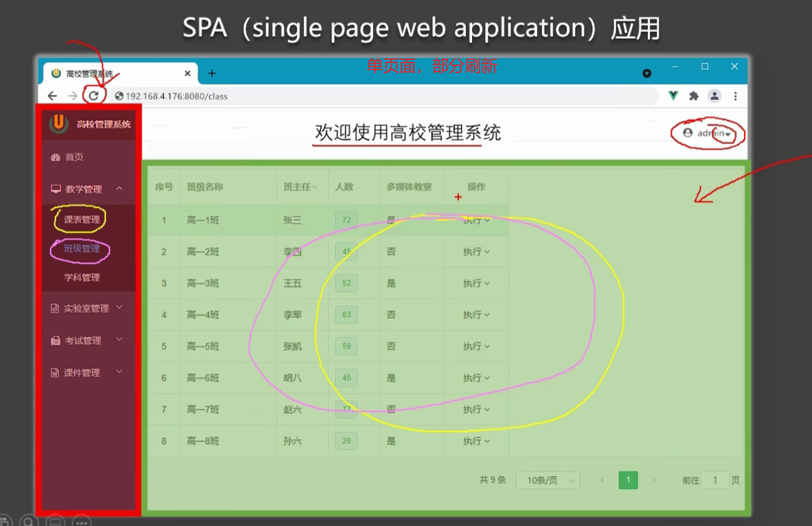Open 执行 dropdown for 高一2班

(x=476, y=252)
